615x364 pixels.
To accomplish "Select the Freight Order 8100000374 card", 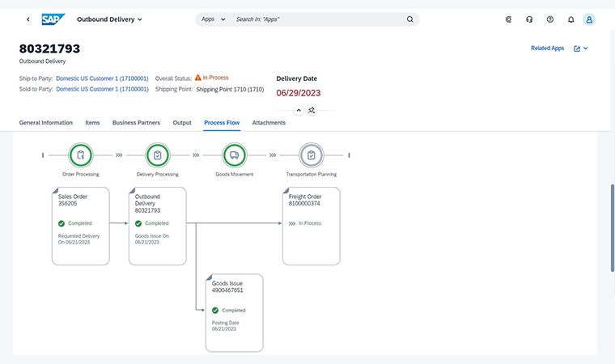I will click(x=311, y=226).
